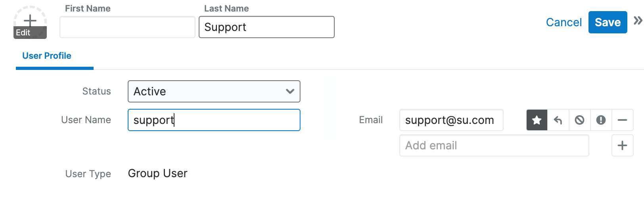The width and height of the screenshot is (644, 201).
Task: Switch to the User Profile tab
Action: 47,56
